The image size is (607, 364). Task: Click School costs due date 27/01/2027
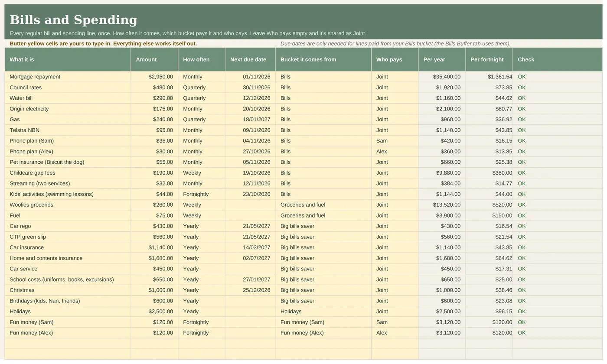[250, 279]
